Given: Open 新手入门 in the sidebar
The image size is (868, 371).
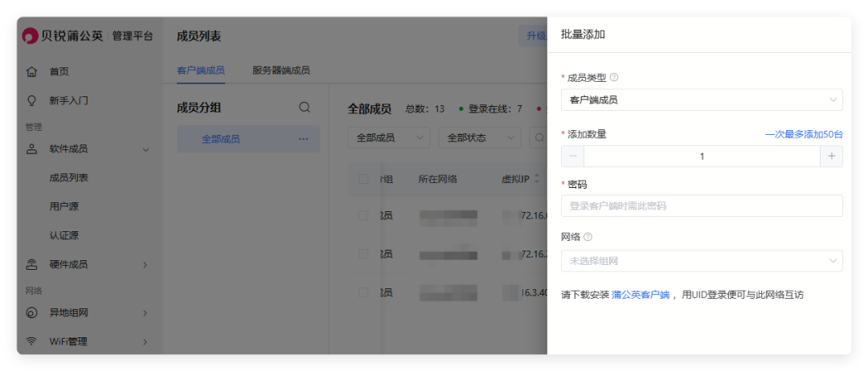Looking at the screenshot, I should pos(68,100).
